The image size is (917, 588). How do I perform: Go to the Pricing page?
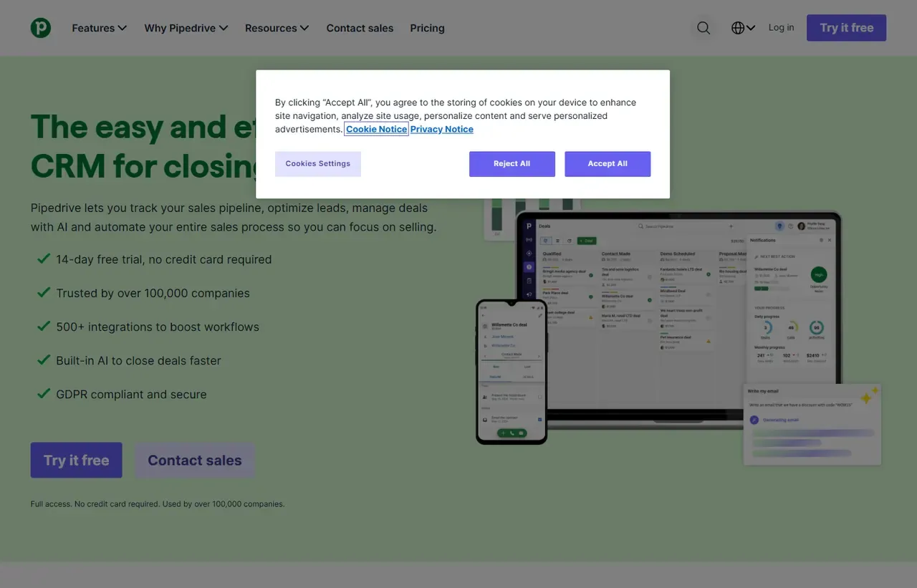tap(427, 28)
